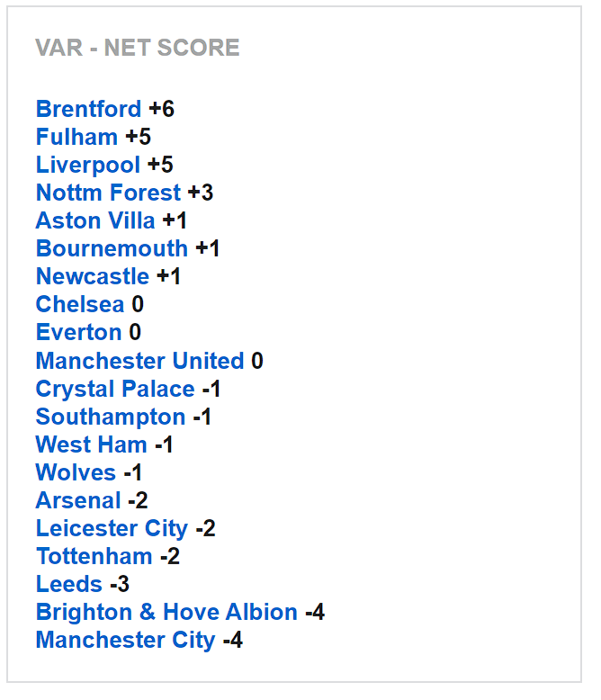601x700 pixels.
Task: Open the Tottenham link
Action: pos(94,556)
